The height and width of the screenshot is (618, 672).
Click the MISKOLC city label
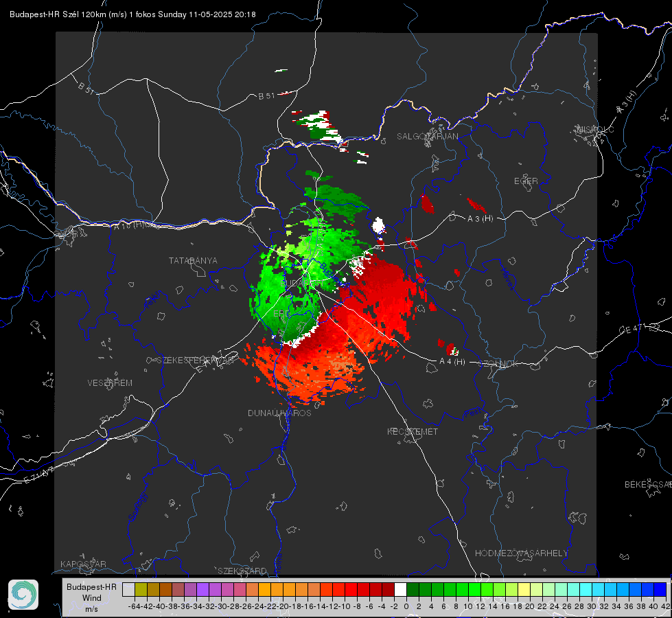(x=595, y=129)
